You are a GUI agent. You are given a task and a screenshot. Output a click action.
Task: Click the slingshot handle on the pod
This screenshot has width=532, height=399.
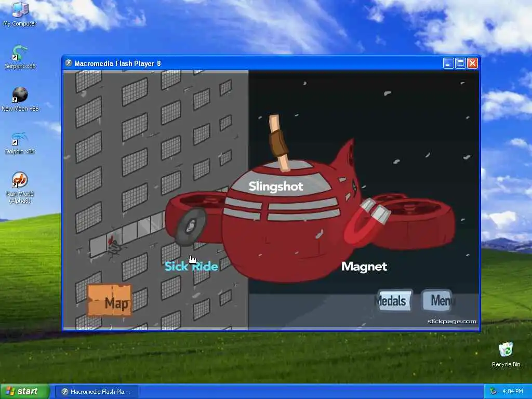278,142
